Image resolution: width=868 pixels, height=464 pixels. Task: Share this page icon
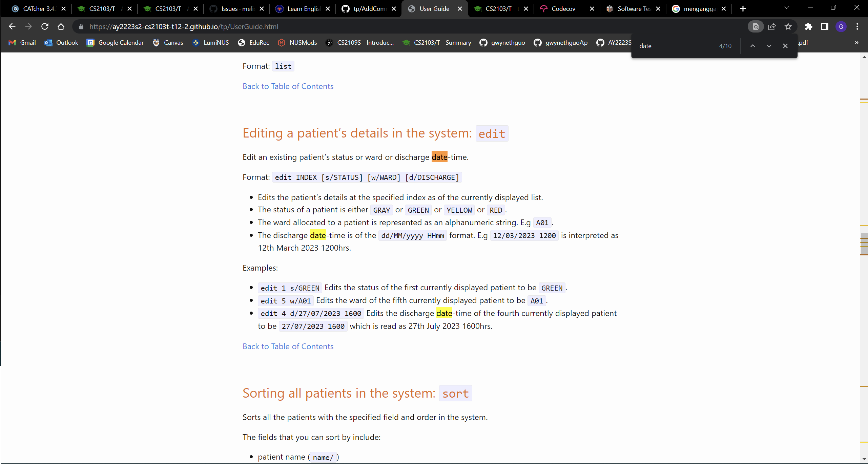point(772,26)
